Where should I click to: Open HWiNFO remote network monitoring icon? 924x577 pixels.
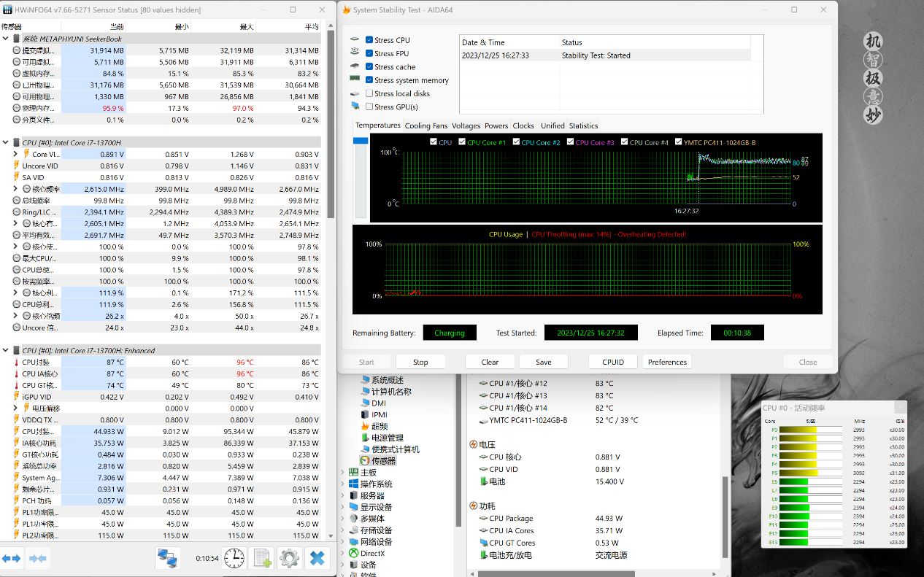pyautogui.click(x=168, y=559)
